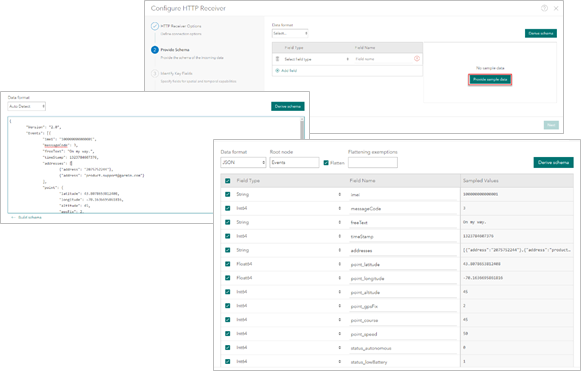Screen dimensions: 581x371
Task: Uncheck the addresses field checkbox
Action: point(228,250)
